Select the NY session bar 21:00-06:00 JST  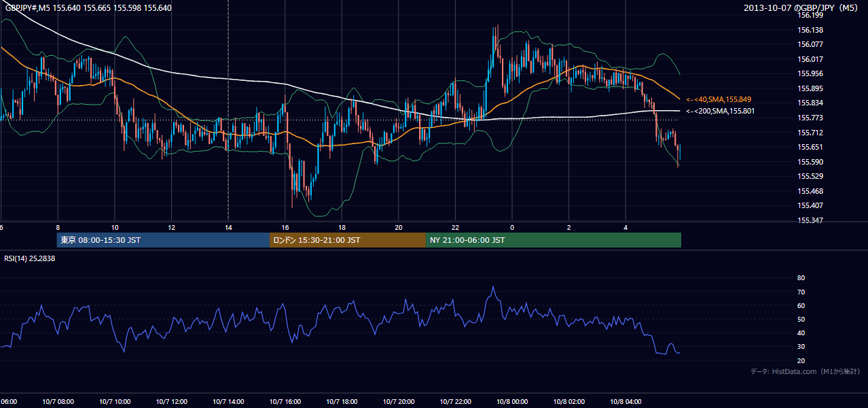click(x=554, y=240)
